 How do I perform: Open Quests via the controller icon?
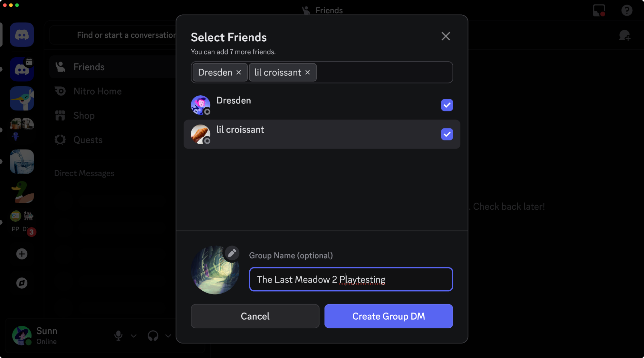60,140
